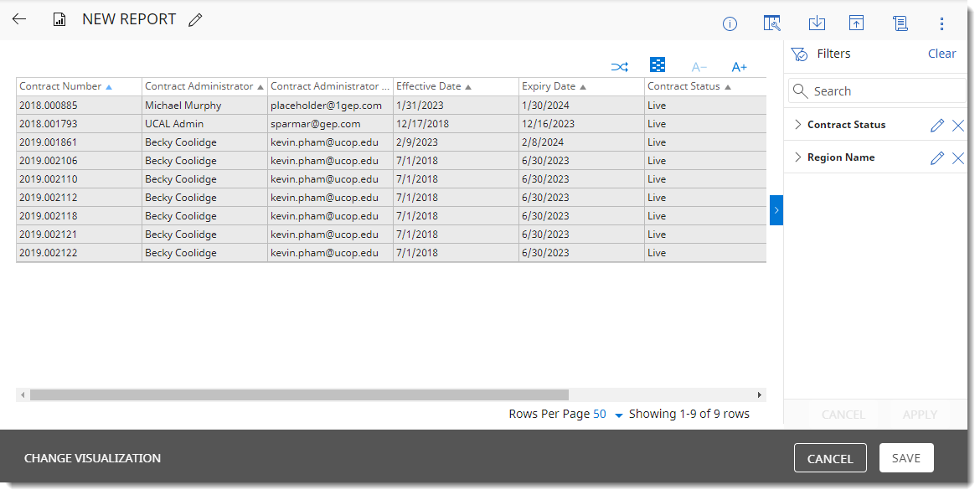This screenshot has height=495, width=980.
Task: Click the report document icon beside NEW REPORT
Action: point(59,19)
